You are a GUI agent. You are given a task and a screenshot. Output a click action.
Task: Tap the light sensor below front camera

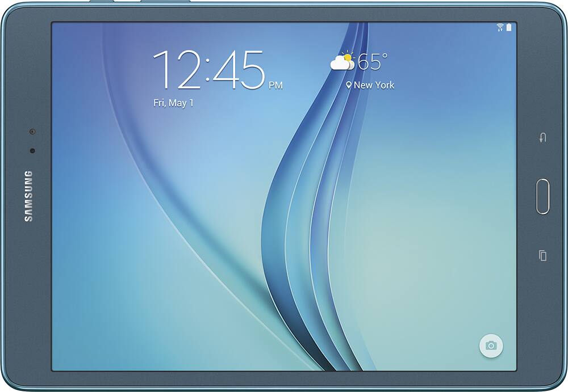tap(32, 150)
